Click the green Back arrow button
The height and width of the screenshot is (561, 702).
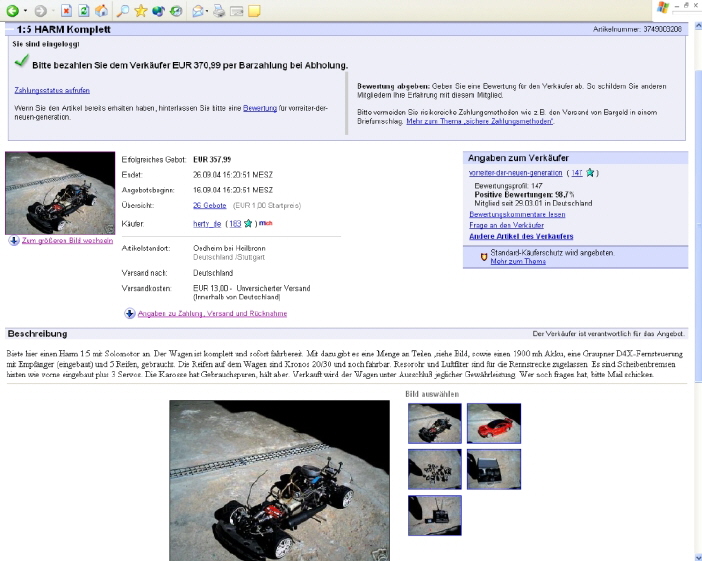point(11,11)
